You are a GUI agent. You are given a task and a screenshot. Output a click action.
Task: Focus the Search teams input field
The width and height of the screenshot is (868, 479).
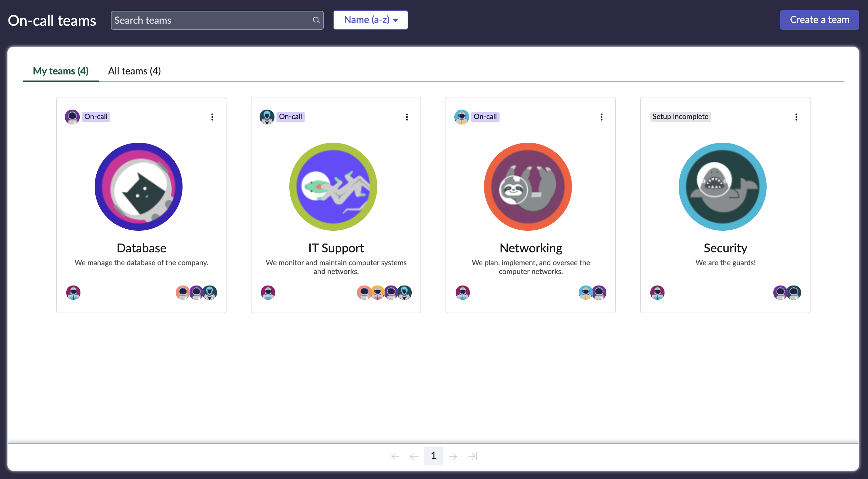pyautogui.click(x=217, y=20)
